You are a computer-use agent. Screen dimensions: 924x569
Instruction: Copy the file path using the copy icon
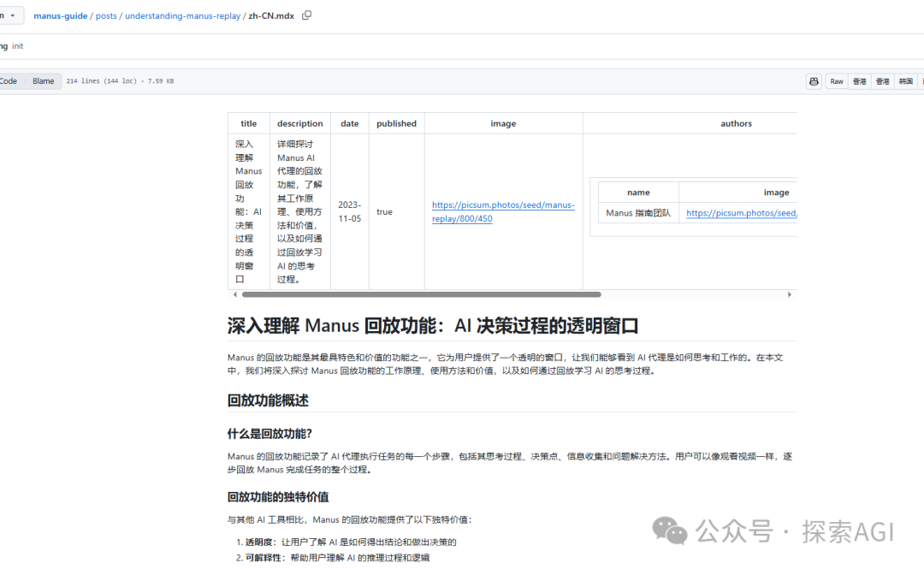click(x=307, y=15)
